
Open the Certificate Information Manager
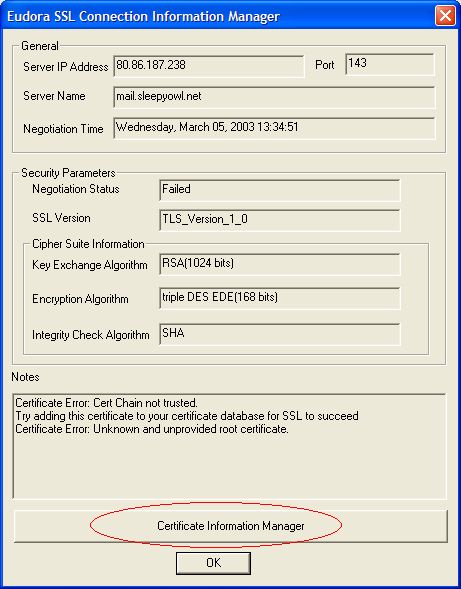231,526
